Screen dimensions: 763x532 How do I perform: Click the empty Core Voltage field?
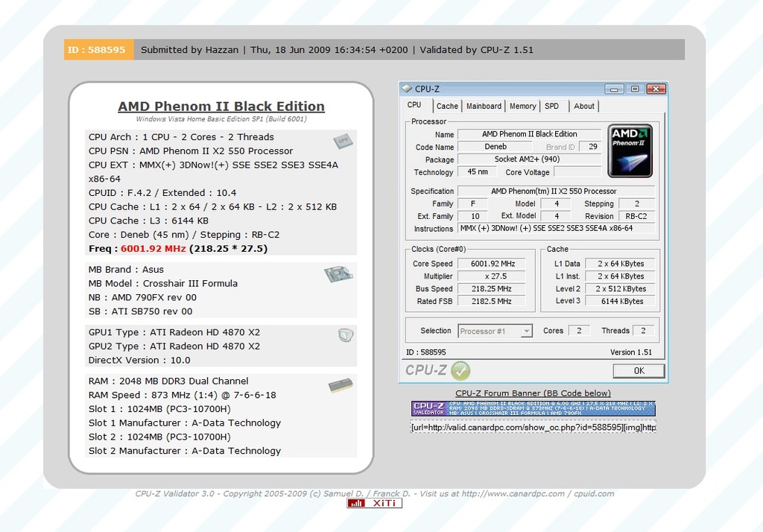click(x=577, y=172)
